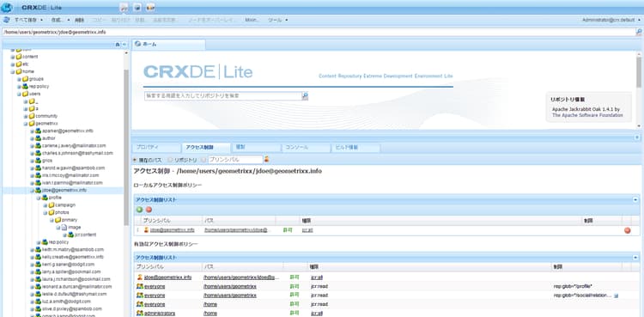This screenshot has height=317, width=644.
Task: Click the user icon for author node
Action: point(38,138)
